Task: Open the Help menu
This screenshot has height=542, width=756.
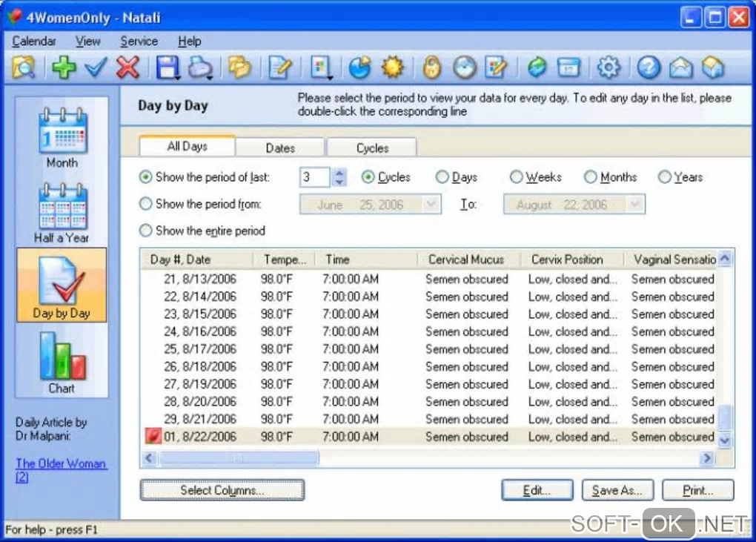Action: pos(190,42)
